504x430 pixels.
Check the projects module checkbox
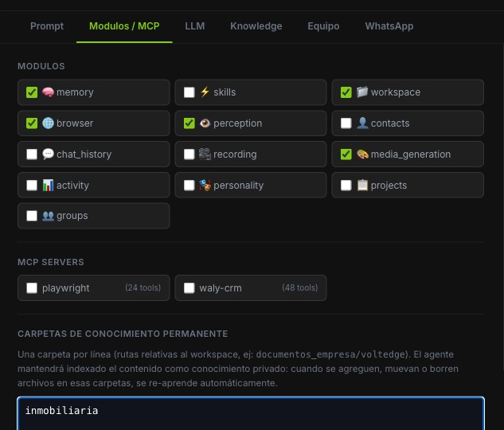pos(346,185)
